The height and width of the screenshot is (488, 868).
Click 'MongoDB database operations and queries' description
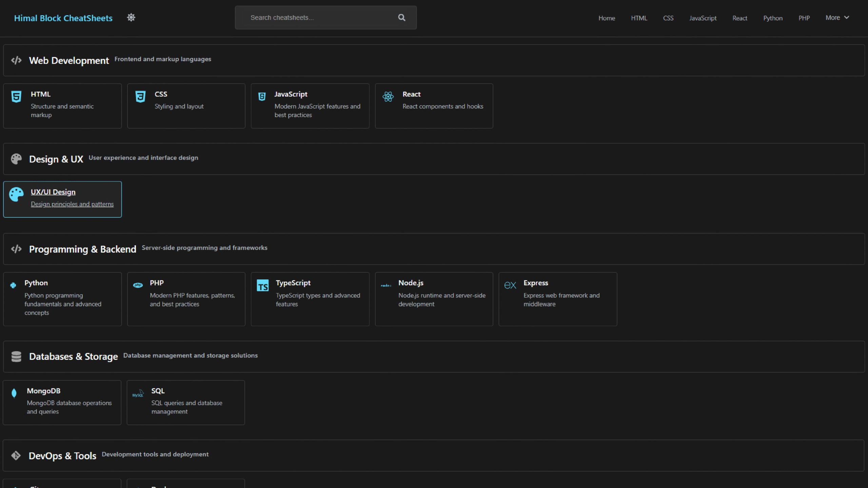[x=69, y=407]
